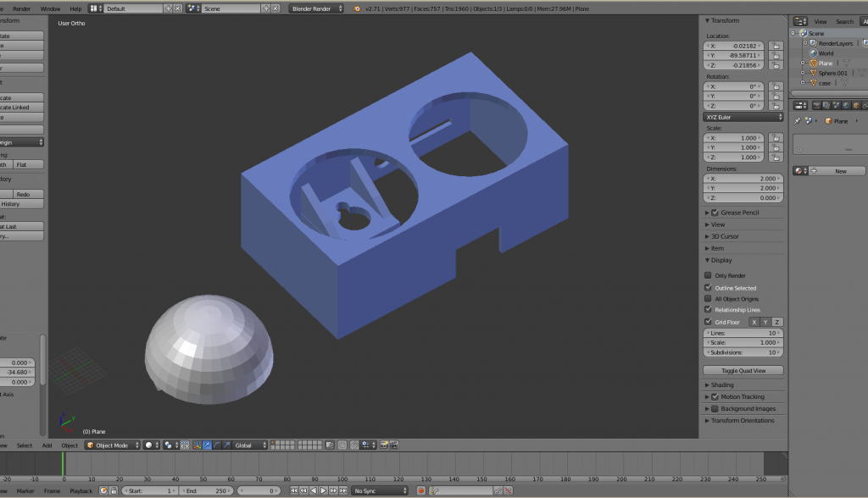868x498 pixels.
Task: Toggle the snap magnet icon
Action: click(x=354, y=445)
